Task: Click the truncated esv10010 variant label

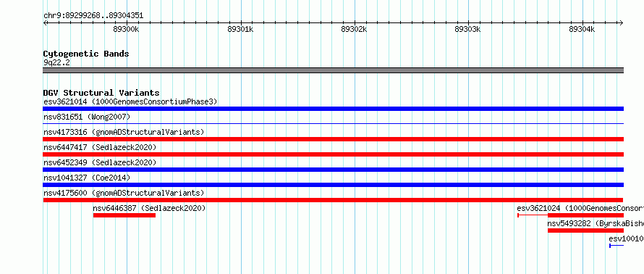Action: coord(626,238)
